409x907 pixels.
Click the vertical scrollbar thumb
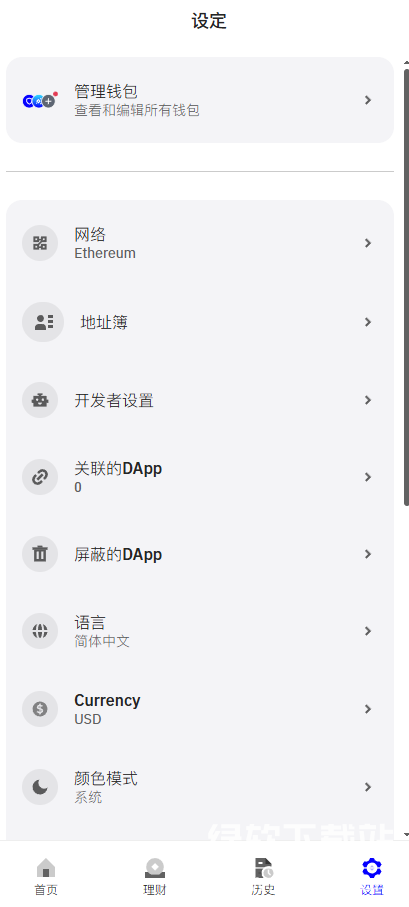point(407,287)
